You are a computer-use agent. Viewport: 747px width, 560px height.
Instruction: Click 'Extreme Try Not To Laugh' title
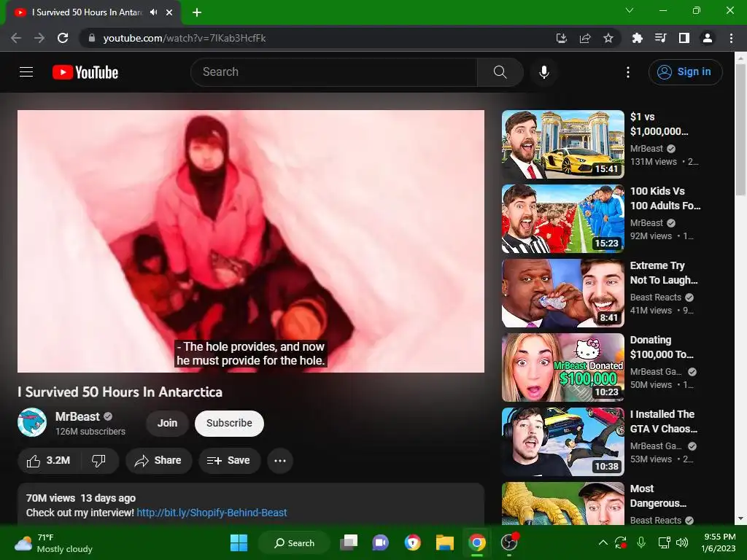pos(664,273)
